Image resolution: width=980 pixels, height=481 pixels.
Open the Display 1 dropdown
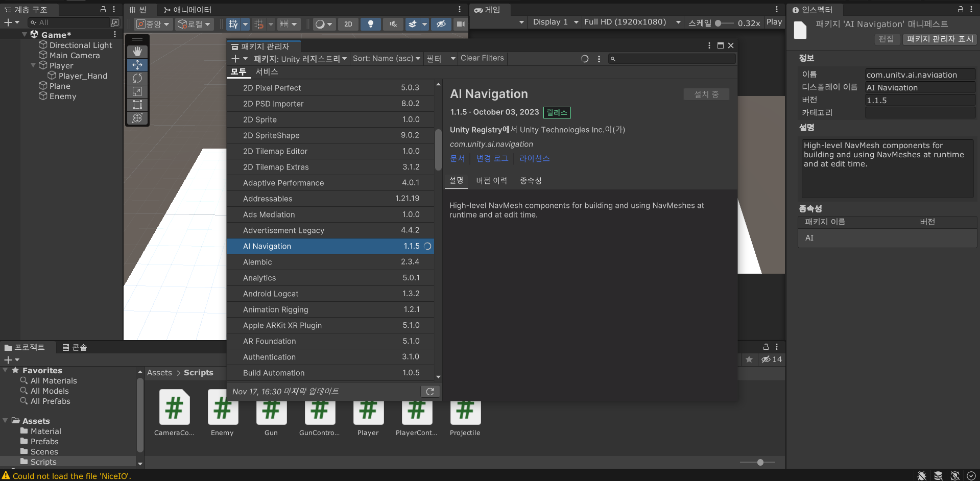click(x=555, y=22)
